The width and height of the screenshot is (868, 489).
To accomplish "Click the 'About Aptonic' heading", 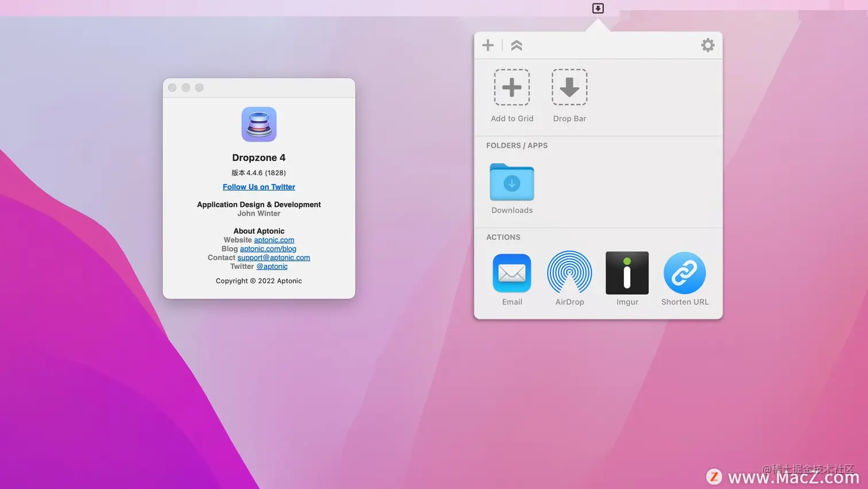I will (259, 231).
